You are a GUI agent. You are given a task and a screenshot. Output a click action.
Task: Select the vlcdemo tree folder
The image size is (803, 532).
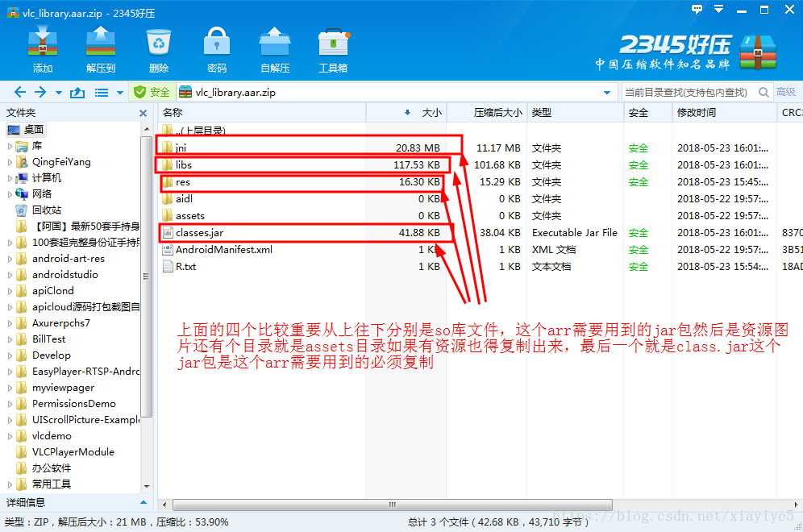44,436
